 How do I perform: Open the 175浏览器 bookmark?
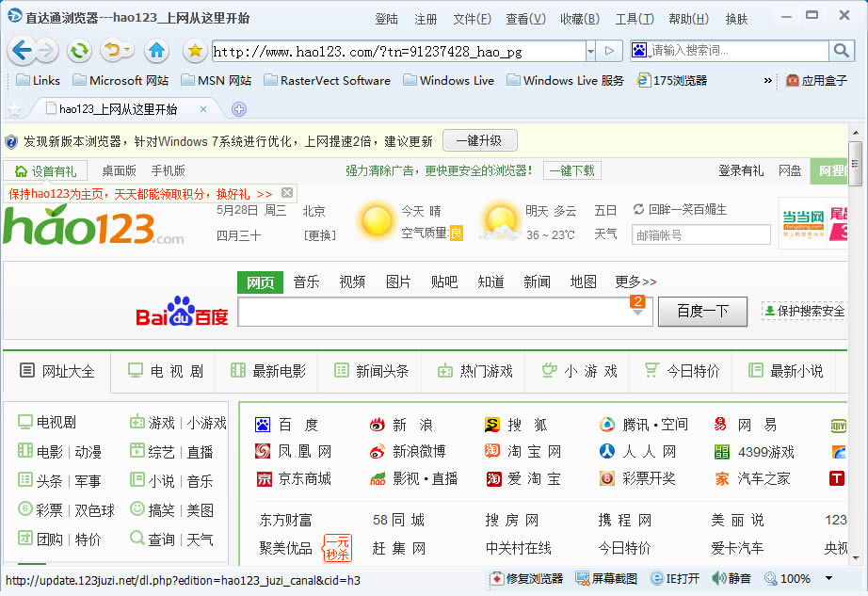click(x=671, y=80)
